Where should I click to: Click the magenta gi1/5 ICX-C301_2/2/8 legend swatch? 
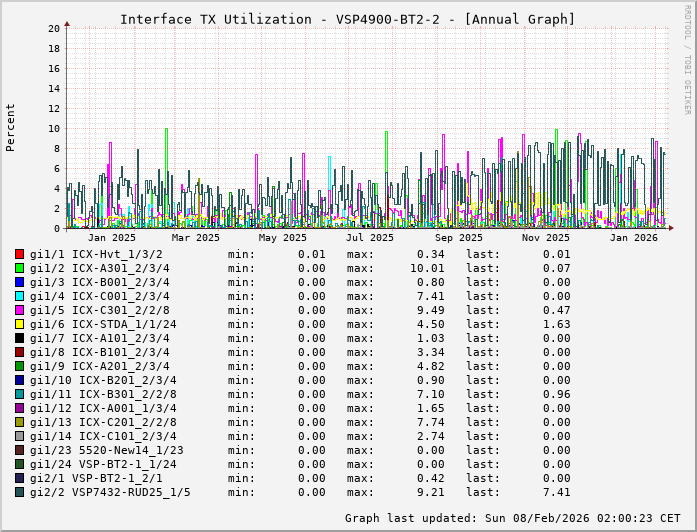click(x=20, y=310)
